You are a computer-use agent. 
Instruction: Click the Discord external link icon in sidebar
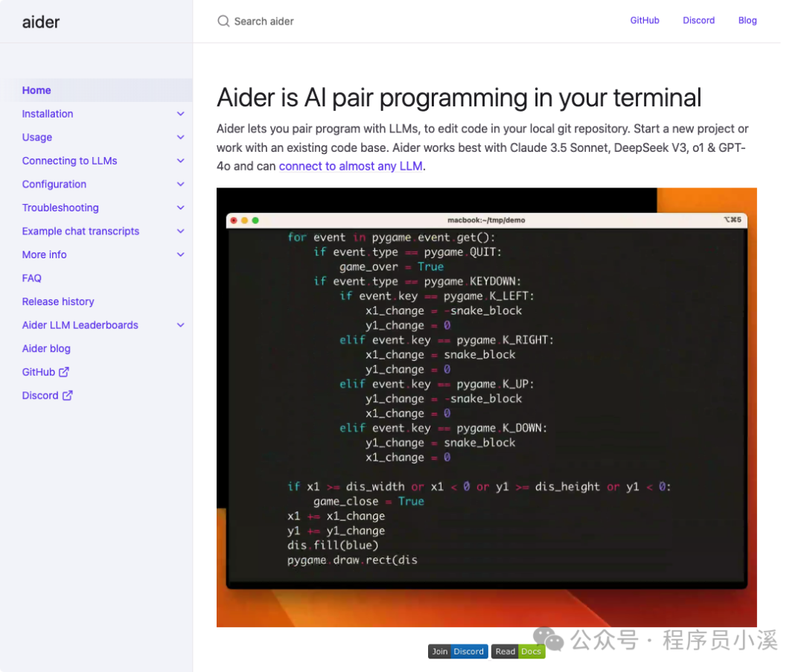(68, 396)
